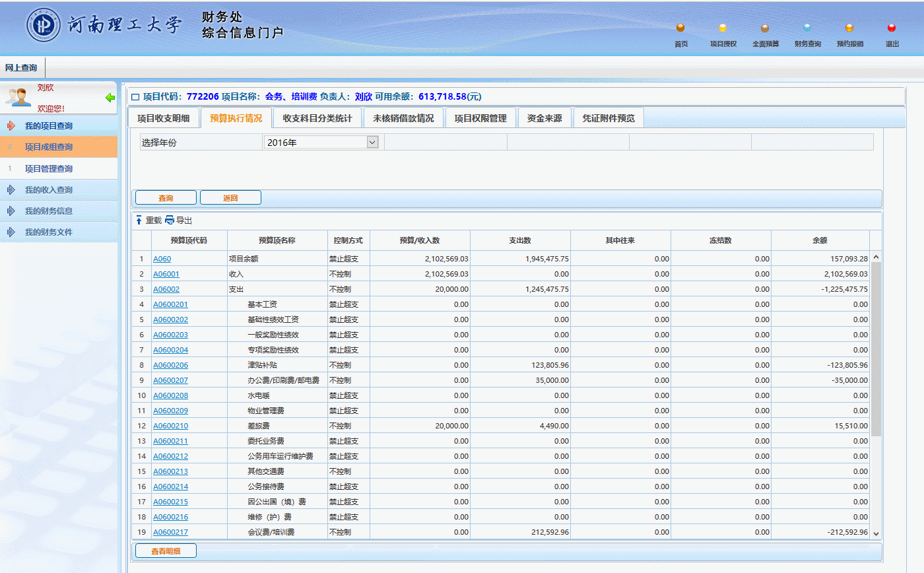Open the 财务查询 icon
Image resolution: width=924 pixels, height=573 pixels.
(x=807, y=28)
